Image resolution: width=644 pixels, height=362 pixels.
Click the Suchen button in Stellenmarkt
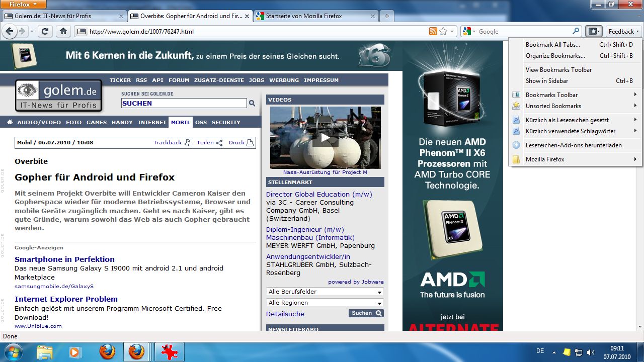coord(366,313)
